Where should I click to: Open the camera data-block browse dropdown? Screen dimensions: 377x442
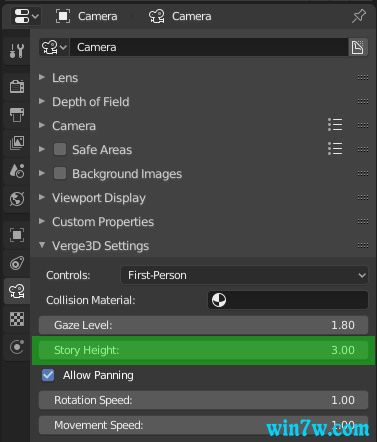pyautogui.click(x=54, y=47)
